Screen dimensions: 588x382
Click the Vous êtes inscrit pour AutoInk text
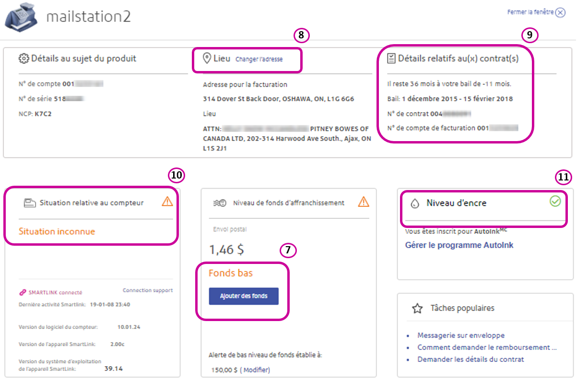click(x=456, y=230)
